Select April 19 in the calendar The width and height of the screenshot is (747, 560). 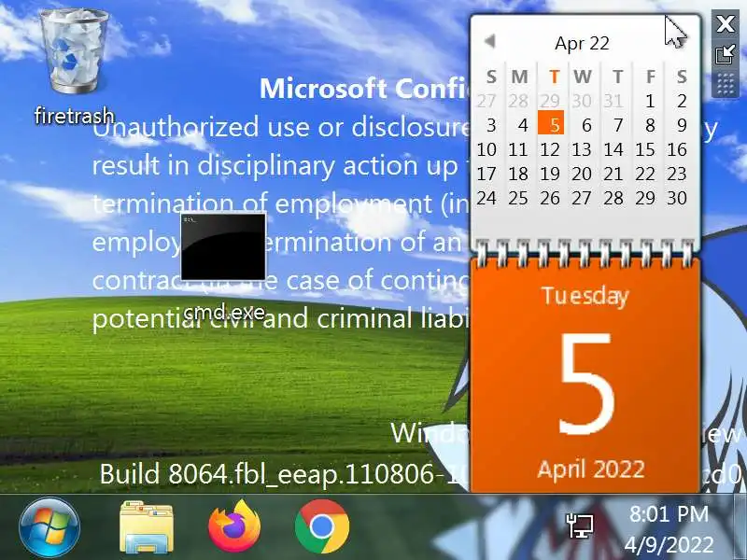550,174
